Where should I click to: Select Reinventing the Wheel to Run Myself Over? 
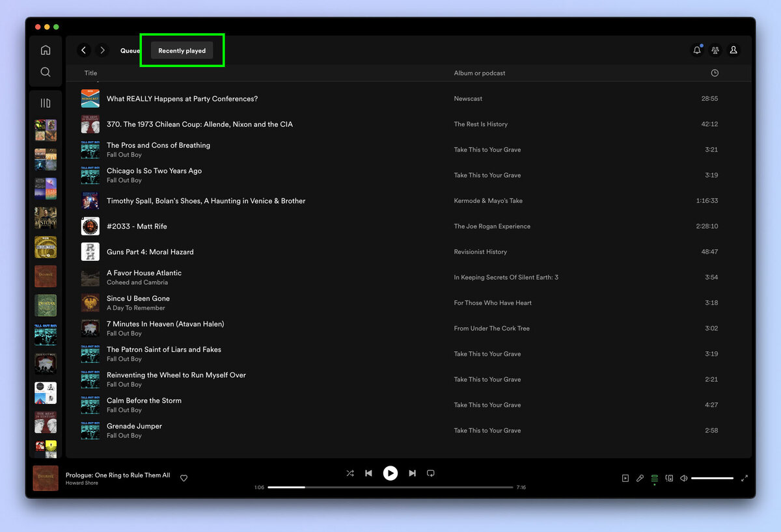(176, 375)
